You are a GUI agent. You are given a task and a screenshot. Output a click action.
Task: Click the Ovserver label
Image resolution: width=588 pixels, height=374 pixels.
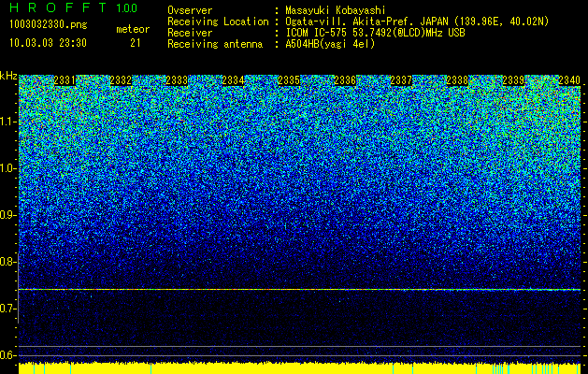(x=190, y=10)
